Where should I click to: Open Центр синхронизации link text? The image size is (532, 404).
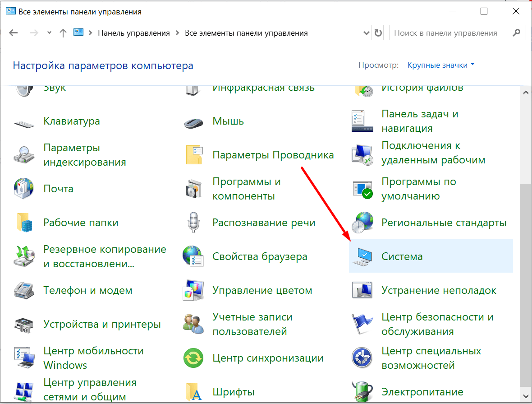(x=268, y=358)
